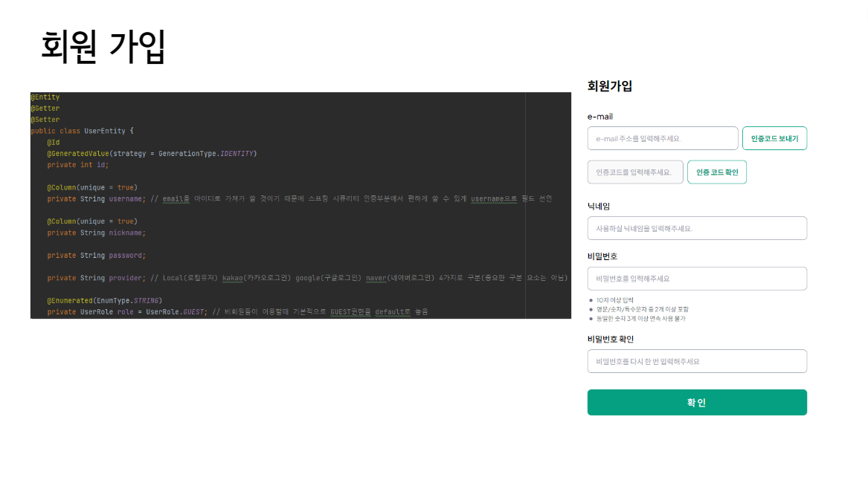The height and width of the screenshot is (486, 868).
Task: Select the e-mail field label
Action: (x=599, y=117)
